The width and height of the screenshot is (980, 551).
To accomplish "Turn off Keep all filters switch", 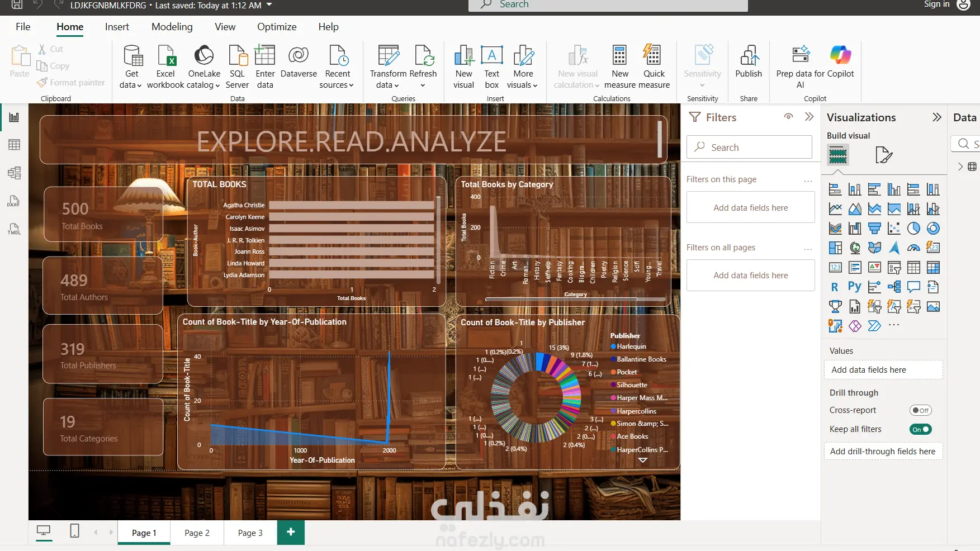I will point(920,429).
